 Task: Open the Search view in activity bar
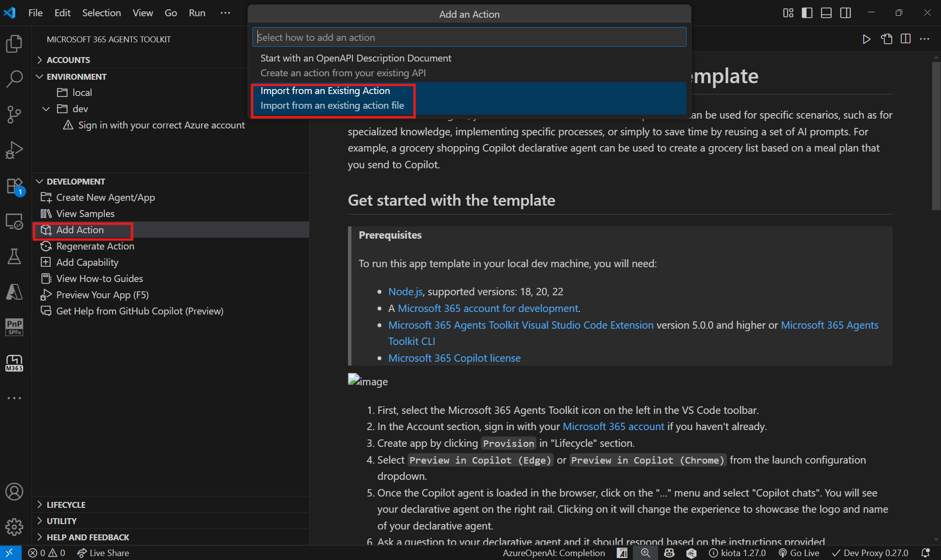[14, 79]
